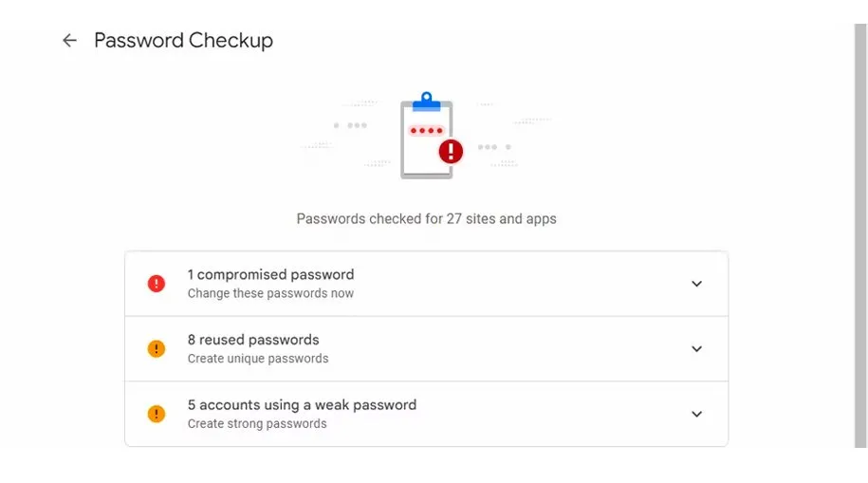Click "Passwords checked for 27 sites and apps"
The image size is (868, 483).
pos(426,219)
